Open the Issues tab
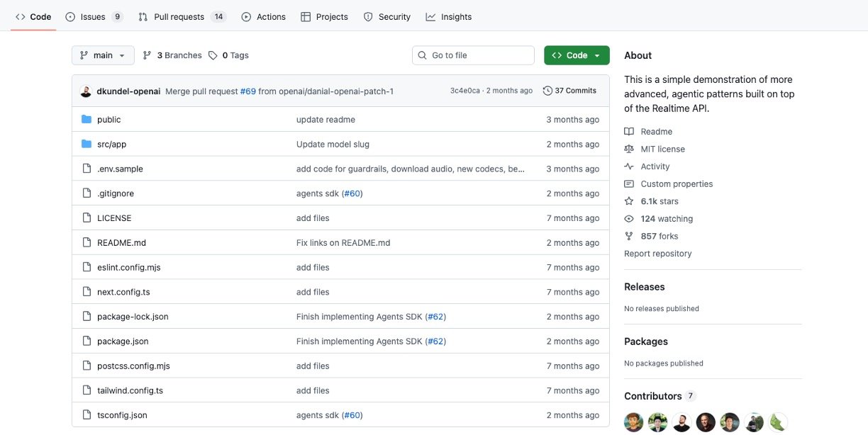The height and width of the screenshot is (435, 868). pos(93,17)
